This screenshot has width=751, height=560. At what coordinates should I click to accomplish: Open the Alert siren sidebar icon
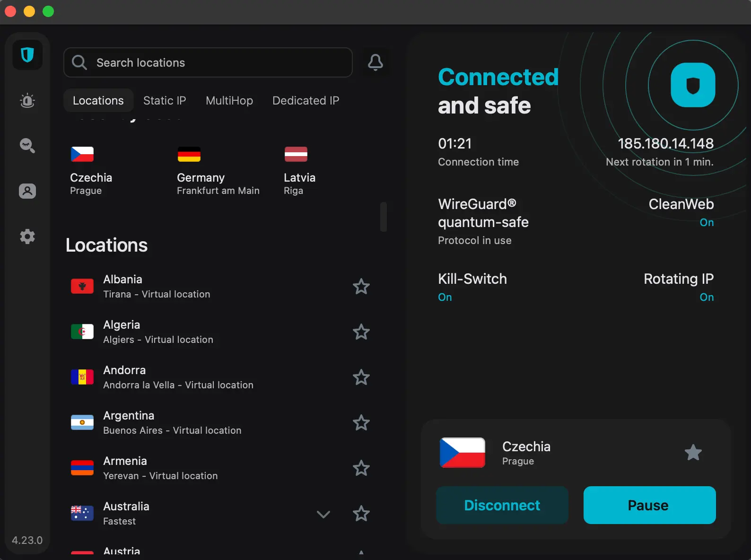tap(27, 100)
